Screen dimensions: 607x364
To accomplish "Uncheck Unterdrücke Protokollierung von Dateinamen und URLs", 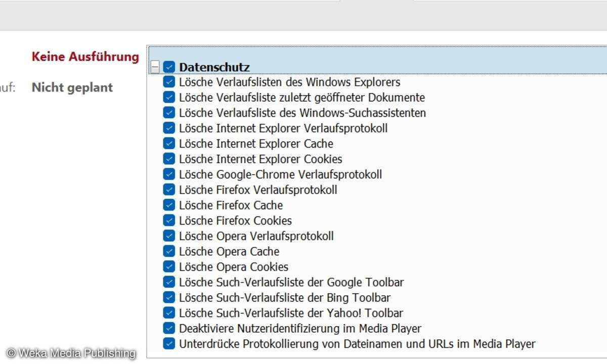I will (169, 344).
